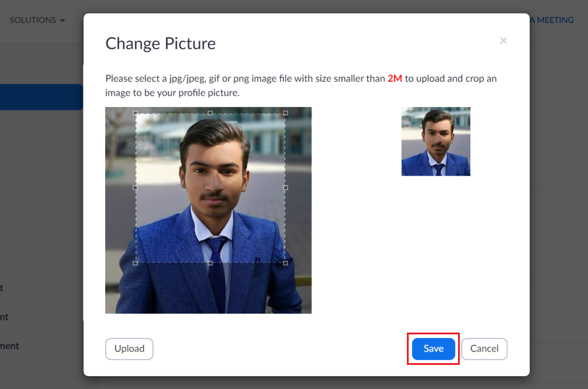Viewport: 588px width, 389px height.
Task: Grab the top-left corner crop handle
Action: point(136,113)
